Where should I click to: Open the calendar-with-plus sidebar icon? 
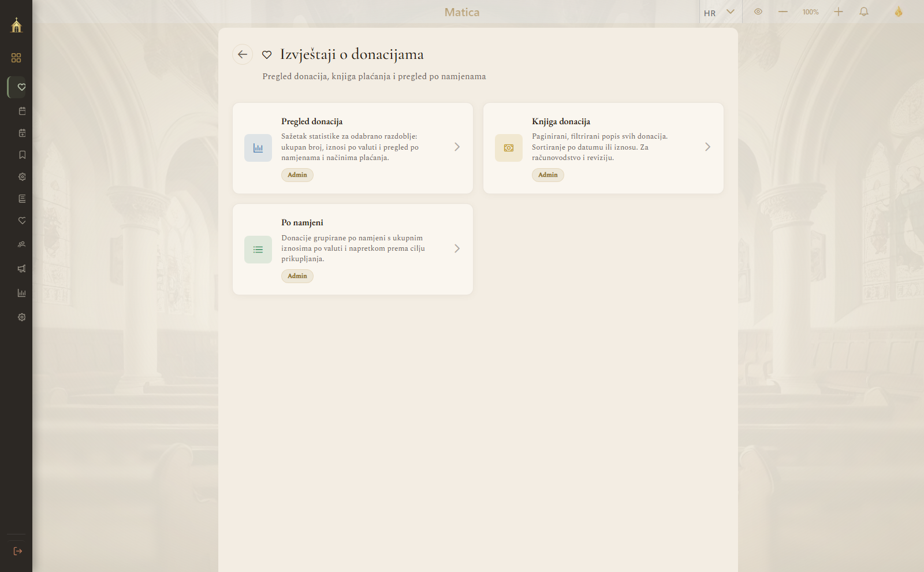22,133
